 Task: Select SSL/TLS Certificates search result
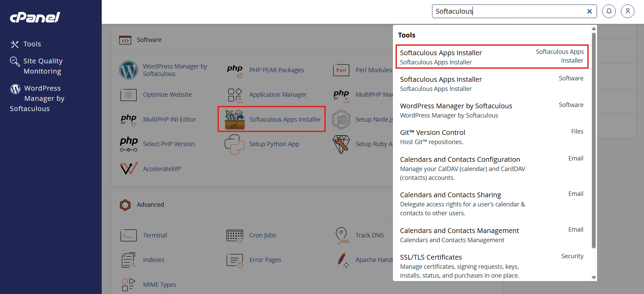pos(492,266)
